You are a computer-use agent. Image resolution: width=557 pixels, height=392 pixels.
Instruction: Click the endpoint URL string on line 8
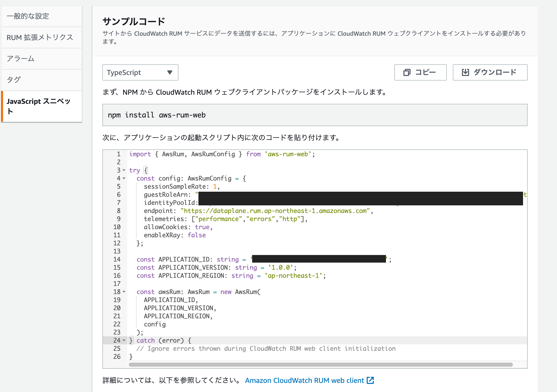click(x=275, y=211)
